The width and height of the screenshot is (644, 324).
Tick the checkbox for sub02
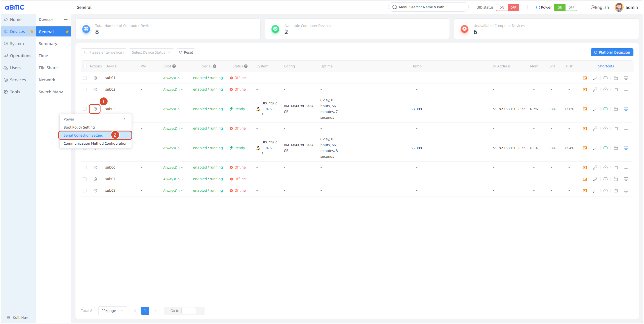(x=85, y=90)
